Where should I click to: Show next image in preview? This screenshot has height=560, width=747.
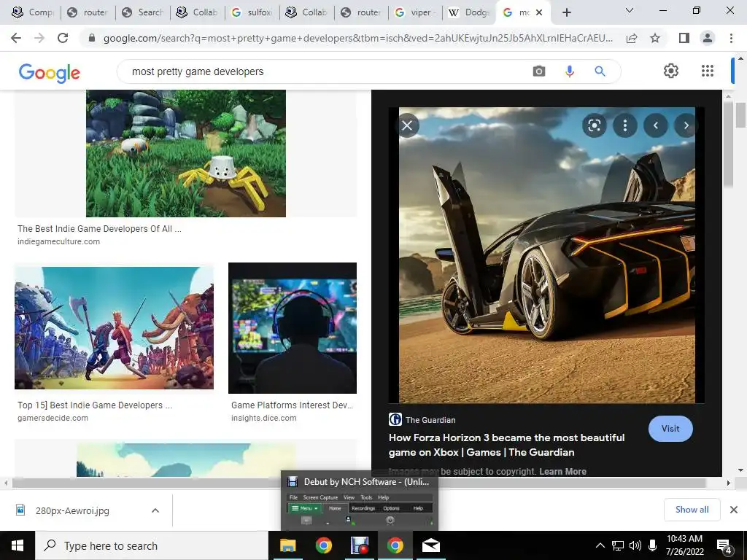pyautogui.click(x=686, y=125)
